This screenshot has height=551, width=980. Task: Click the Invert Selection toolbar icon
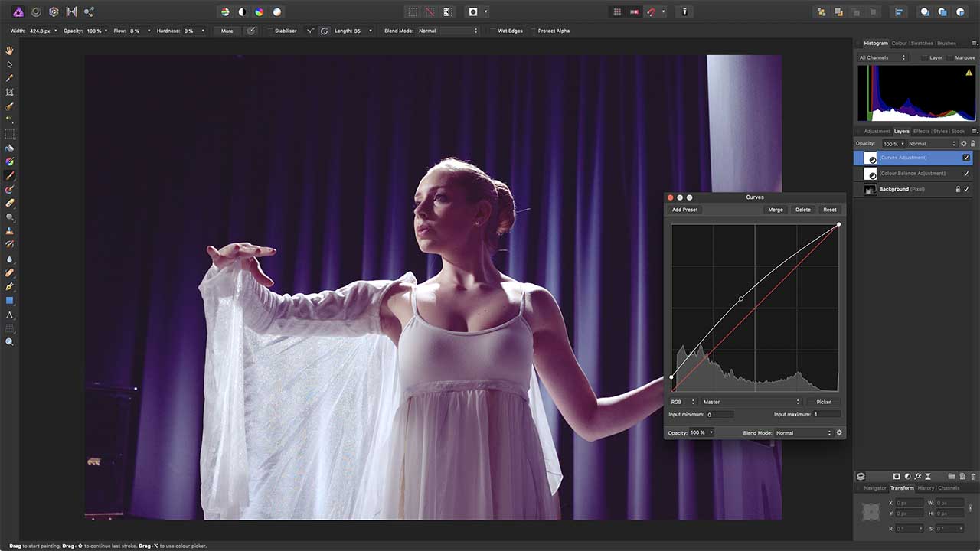click(449, 12)
